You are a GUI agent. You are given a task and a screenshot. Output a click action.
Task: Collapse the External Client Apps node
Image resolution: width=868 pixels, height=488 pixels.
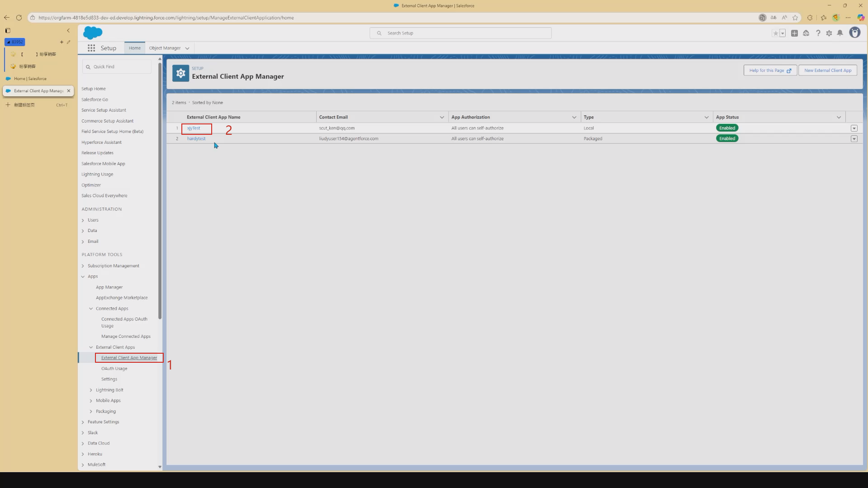pos(91,347)
